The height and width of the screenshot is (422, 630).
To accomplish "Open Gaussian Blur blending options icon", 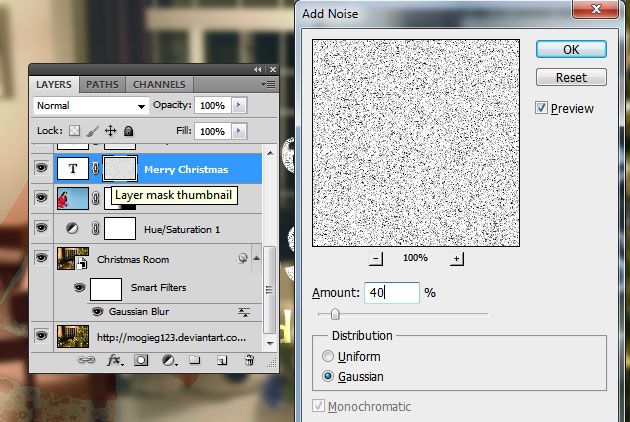I will coord(244,312).
